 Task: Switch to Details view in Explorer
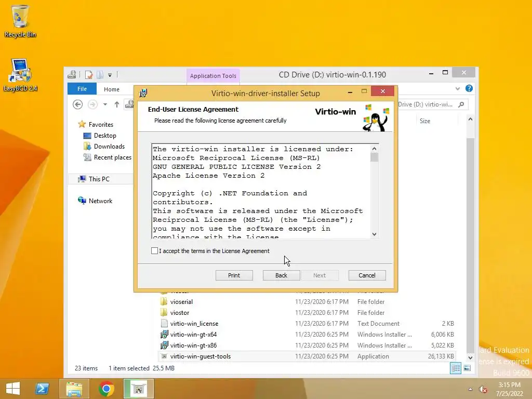[x=456, y=368]
